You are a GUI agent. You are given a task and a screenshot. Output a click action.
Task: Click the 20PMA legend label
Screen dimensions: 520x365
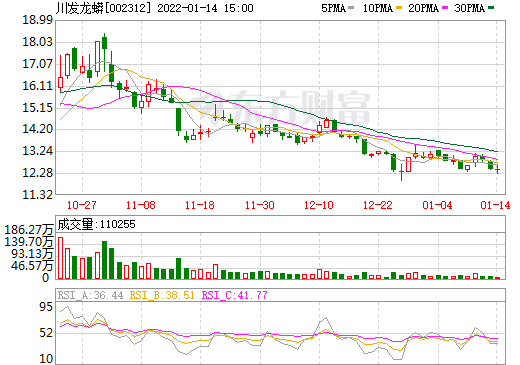423,8
